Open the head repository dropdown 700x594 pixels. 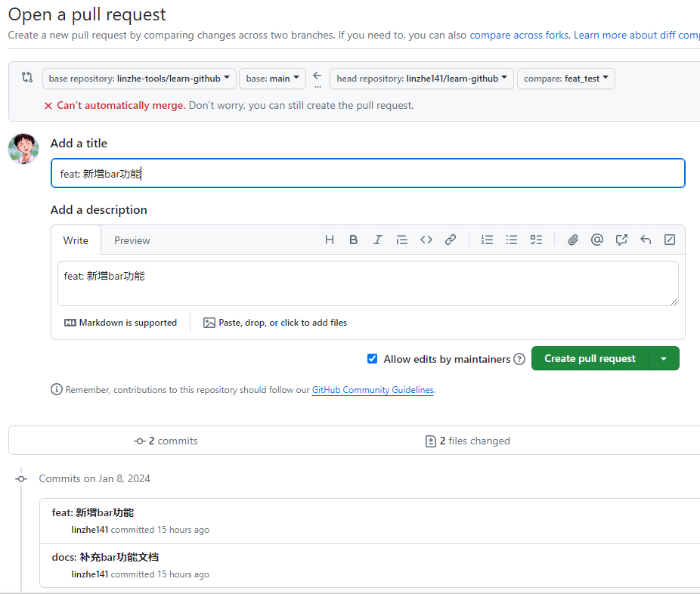click(x=422, y=79)
